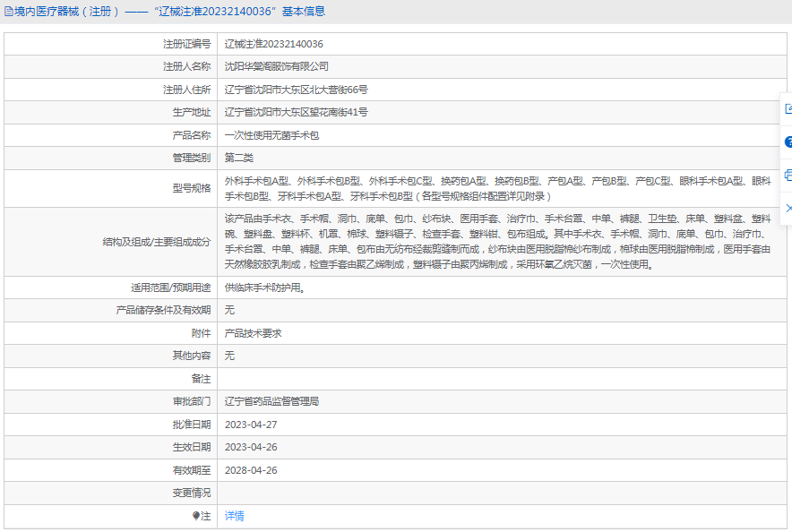The image size is (792, 532).
Task: Click the 结构及组成/主要组成成分 label
Action: pos(157,242)
